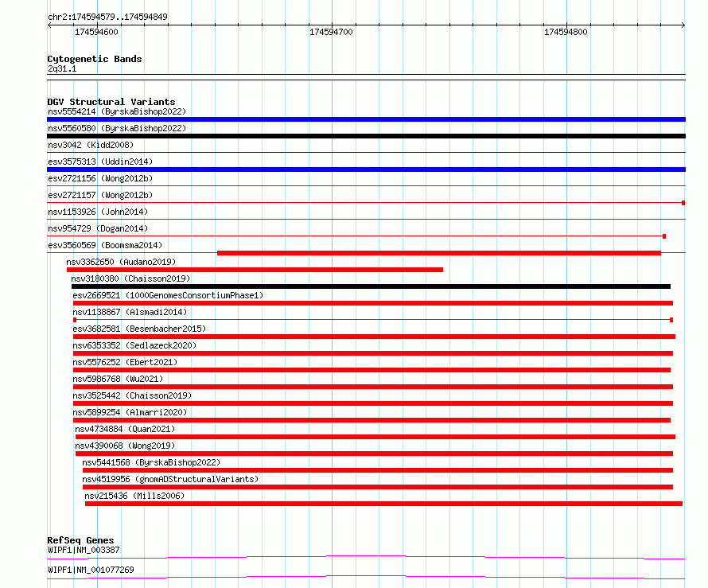Click the magenta WIPF1|NM_001077269 transcript line
This screenshot has width=708, height=588.
pyautogui.click(x=366, y=577)
